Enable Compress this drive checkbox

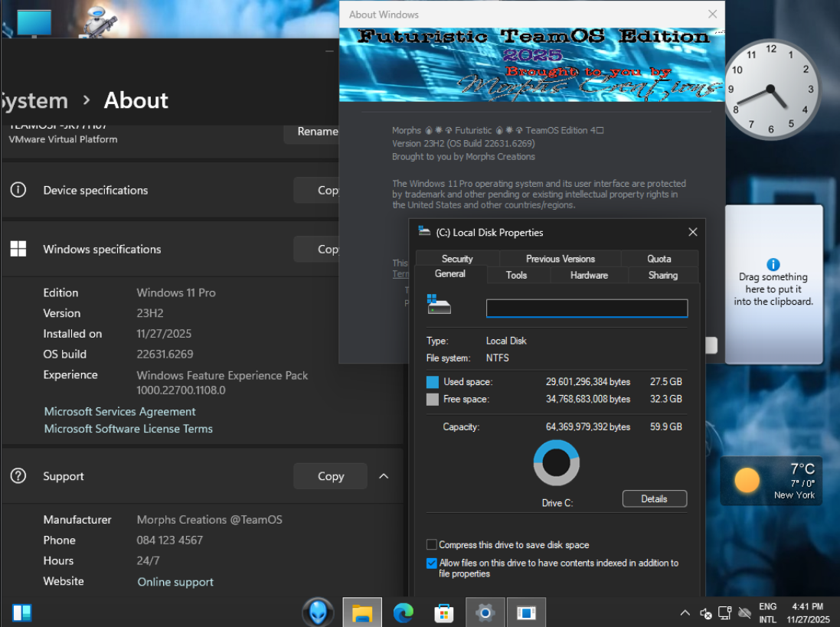tap(432, 545)
